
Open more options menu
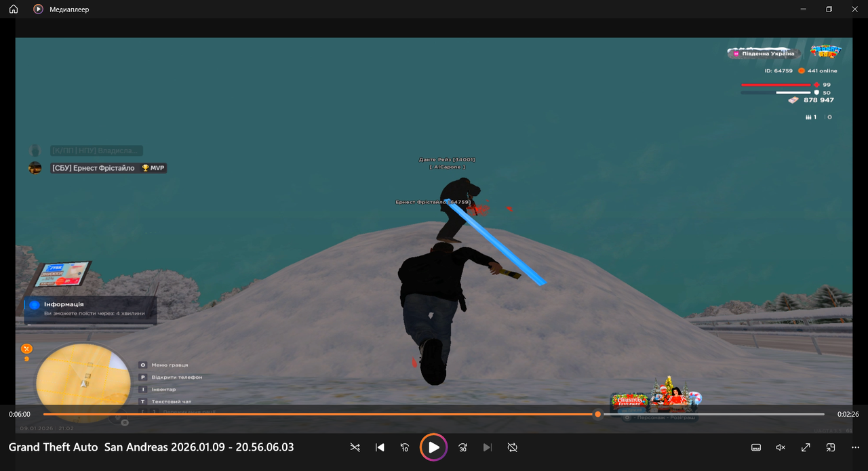(855, 447)
